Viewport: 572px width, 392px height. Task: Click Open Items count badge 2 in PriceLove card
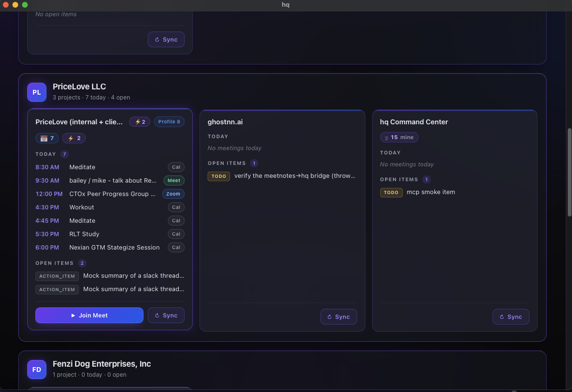tap(82, 263)
